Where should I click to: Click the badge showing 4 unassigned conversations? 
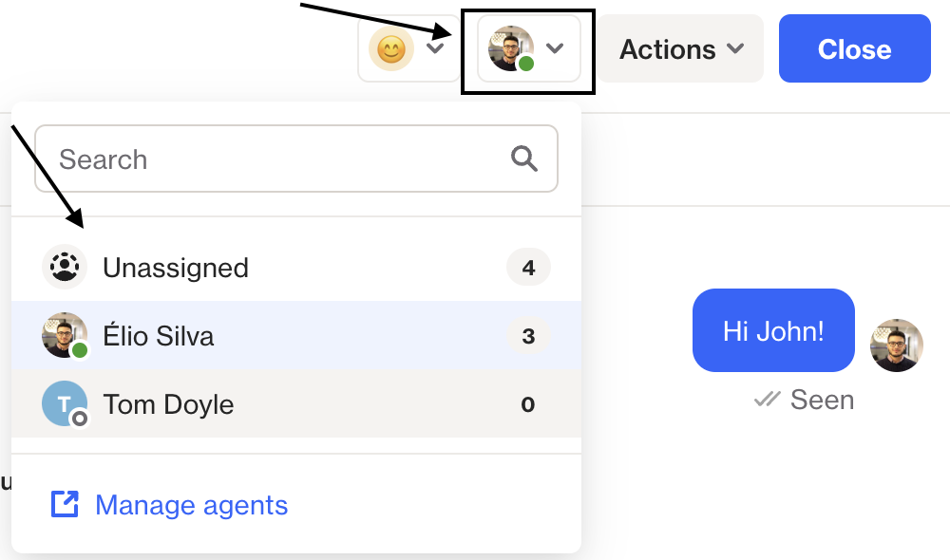point(528,267)
